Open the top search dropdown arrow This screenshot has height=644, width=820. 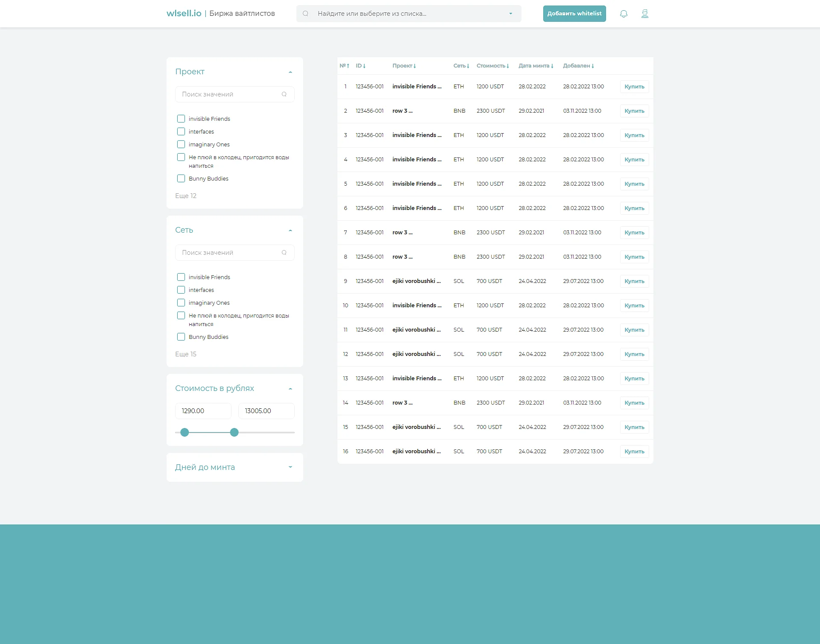point(511,14)
